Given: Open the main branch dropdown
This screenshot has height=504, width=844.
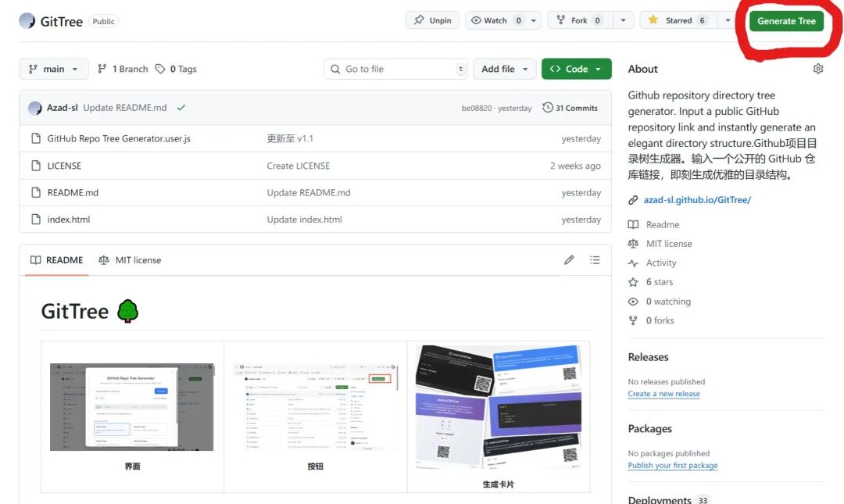Looking at the screenshot, I should (x=53, y=69).
